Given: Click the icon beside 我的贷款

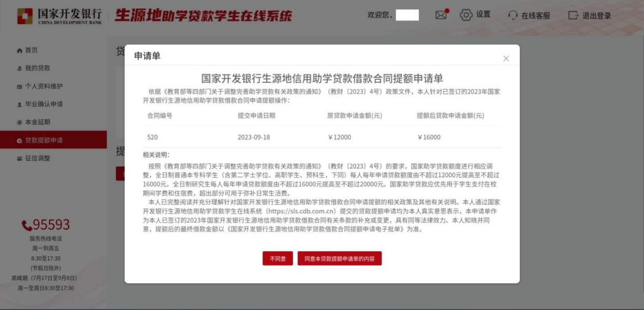Looking at the screenshot, I should click(x=19, y=69).
